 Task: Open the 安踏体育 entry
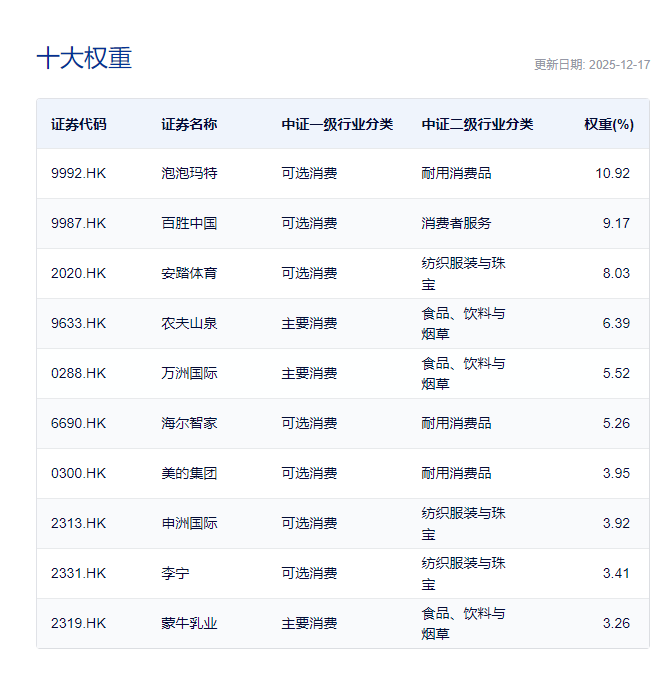tap(189, 273)
